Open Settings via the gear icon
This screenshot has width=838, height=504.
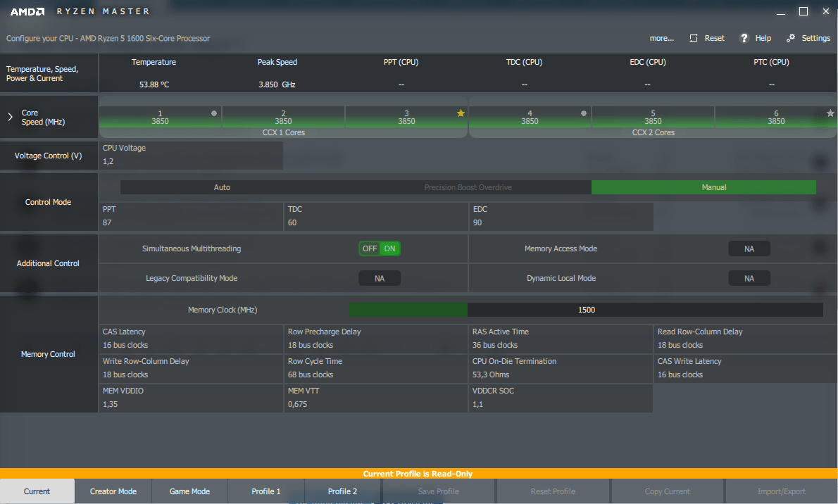[x=790, y=38]
